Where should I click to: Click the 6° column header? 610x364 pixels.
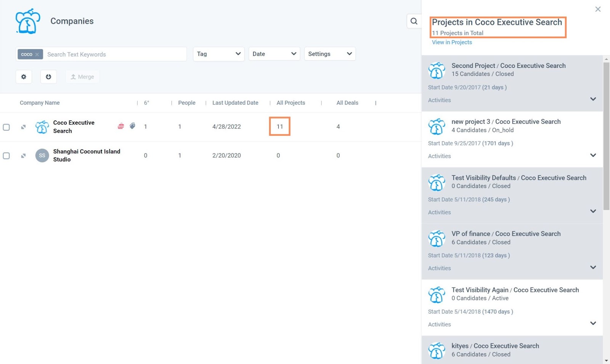[x=146, y=103]
